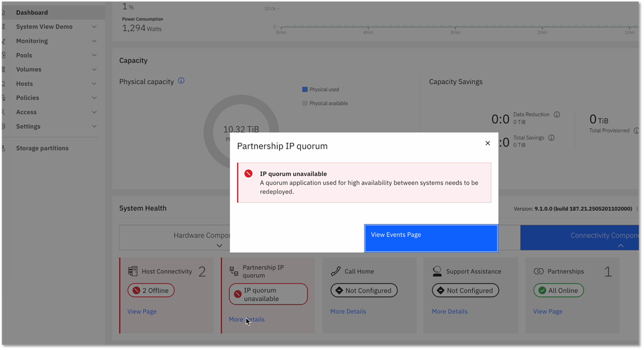Toggle the Physical available legend item
This screenshot has width=644, height=350.
pyautogui.click(x=324, y=103)
